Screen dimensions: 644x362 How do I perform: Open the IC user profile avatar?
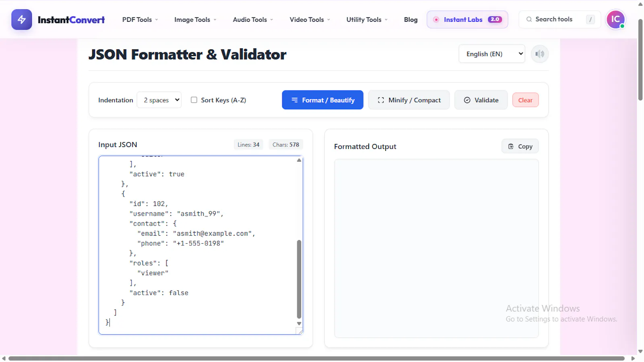pos(615,19)
